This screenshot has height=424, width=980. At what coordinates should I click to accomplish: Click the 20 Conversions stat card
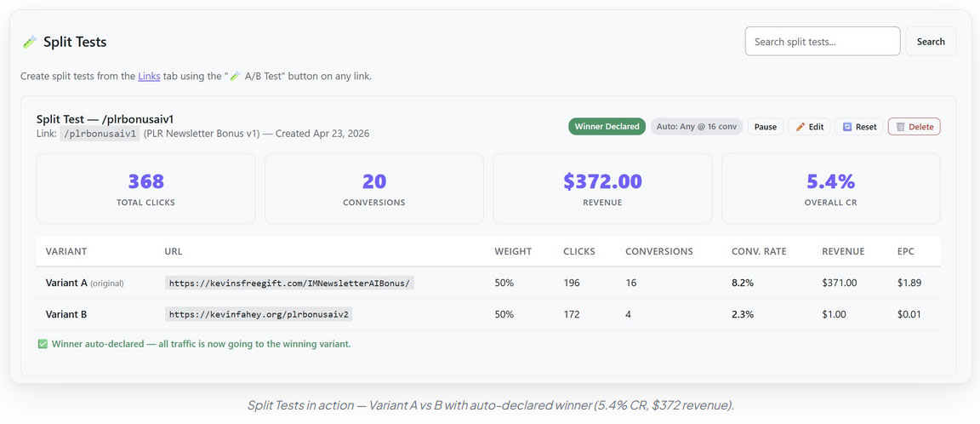point(373,188)
